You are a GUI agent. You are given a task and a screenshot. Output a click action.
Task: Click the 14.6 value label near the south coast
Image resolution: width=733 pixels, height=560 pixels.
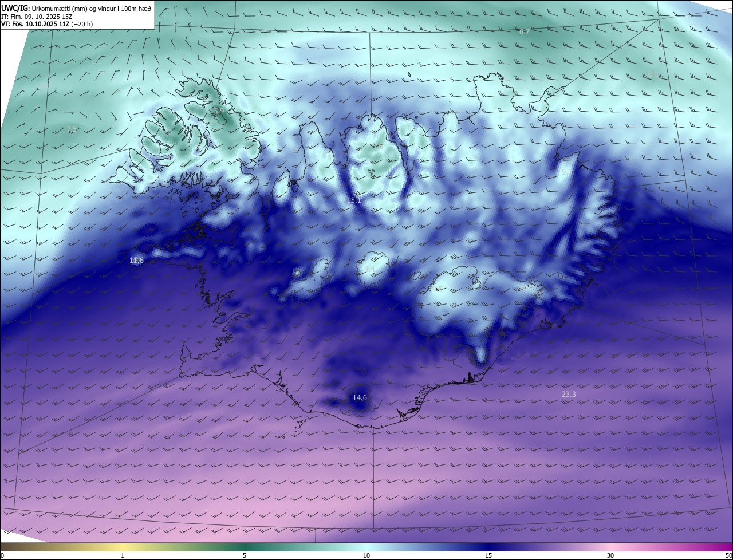[x=360, y=397]
